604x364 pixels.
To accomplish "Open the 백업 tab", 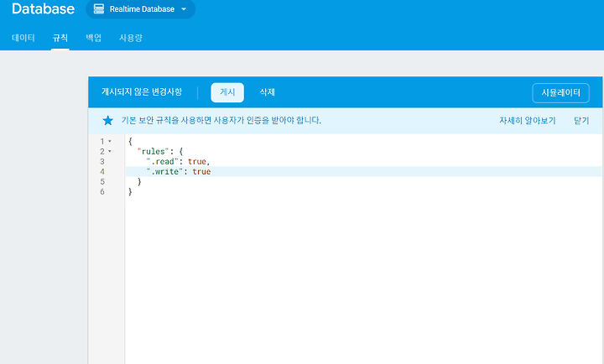I will pyautogui.click(x=94, y=38).
